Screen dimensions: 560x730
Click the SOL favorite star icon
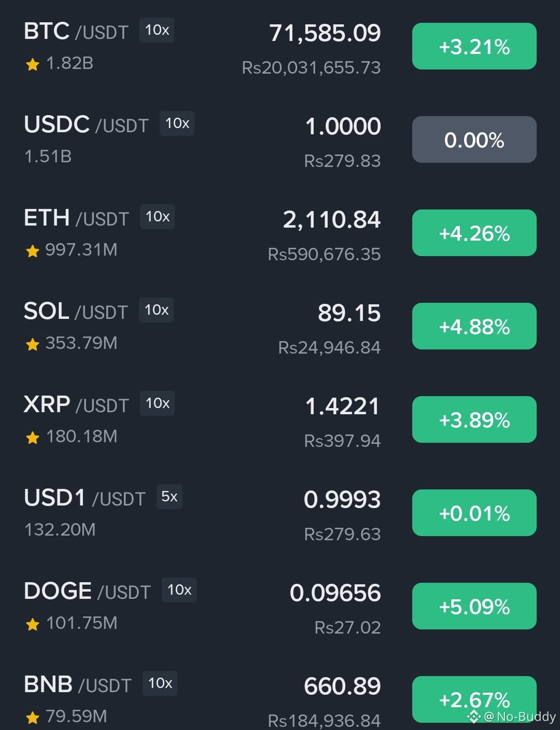33,344
